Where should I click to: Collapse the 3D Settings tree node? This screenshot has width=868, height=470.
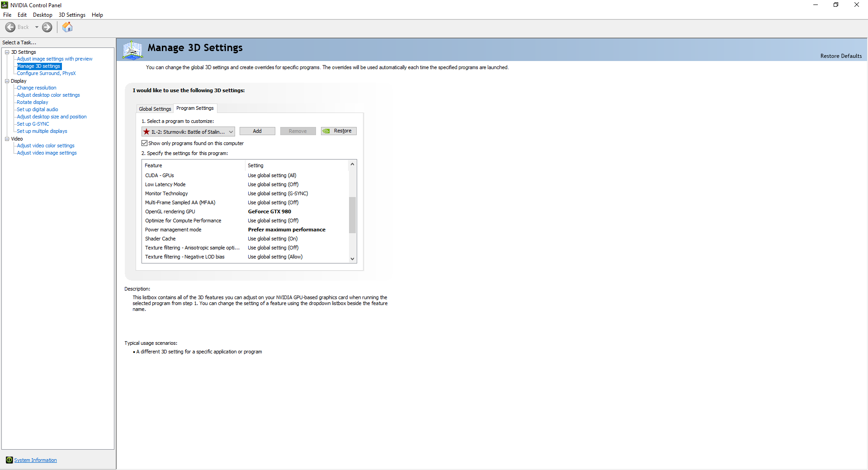[7, 52]
